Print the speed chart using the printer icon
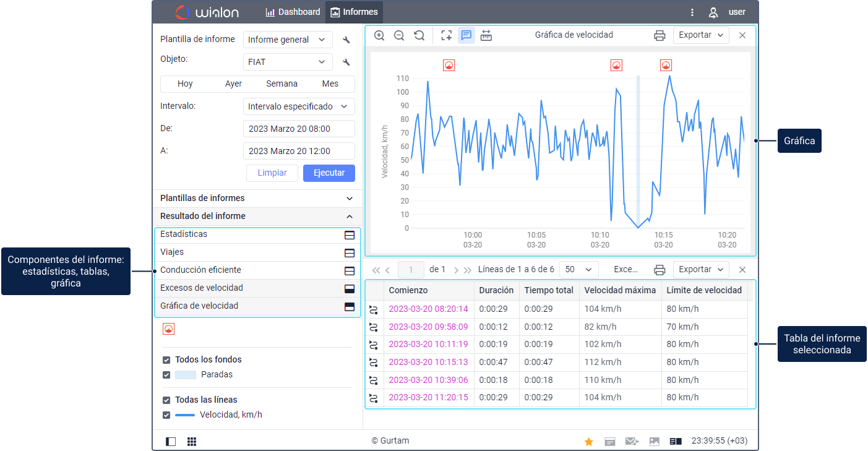The width and height of the screenshot is (868, 451). (x=660, y=35)
